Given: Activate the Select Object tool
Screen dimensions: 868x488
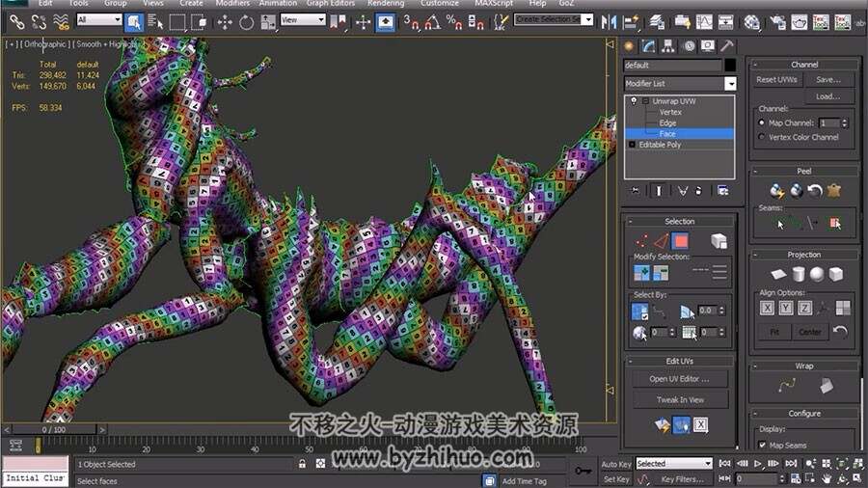Looking at the screenshot, I should click(134, 22).
